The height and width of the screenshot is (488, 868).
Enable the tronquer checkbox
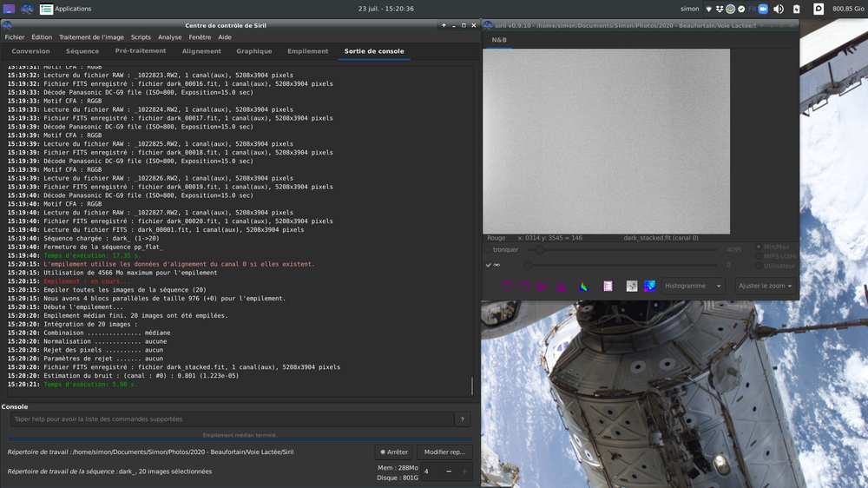point(489,249)
